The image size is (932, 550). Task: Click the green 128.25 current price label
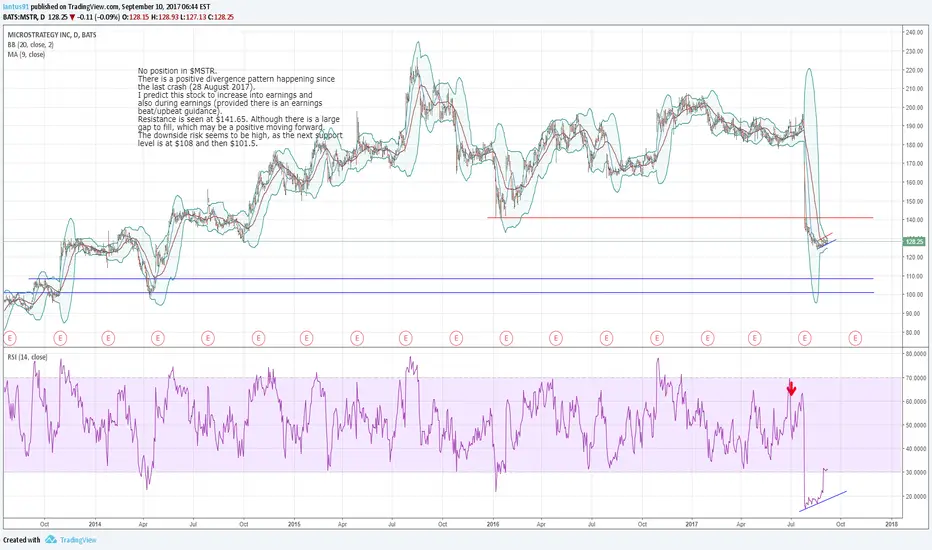pyautogui.click(x=914, y=241)
